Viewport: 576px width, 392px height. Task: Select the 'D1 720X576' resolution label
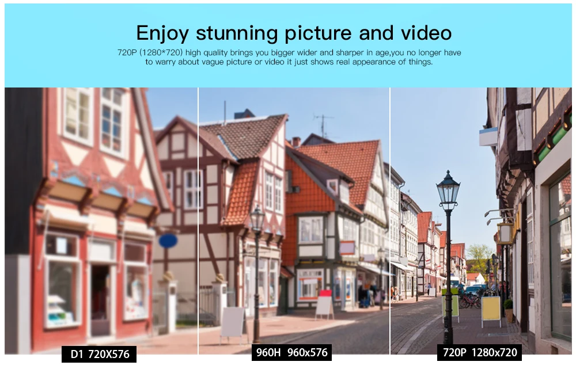tap(99, 354)
